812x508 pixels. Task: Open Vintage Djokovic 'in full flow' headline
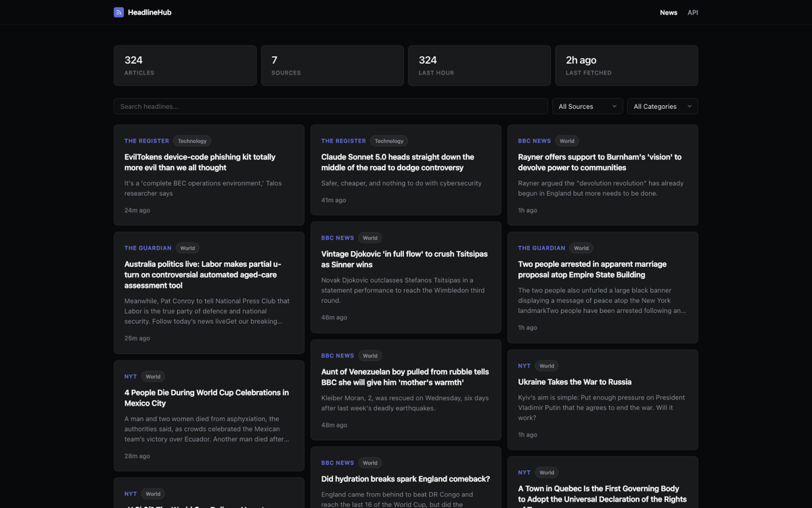click(404, 259)
